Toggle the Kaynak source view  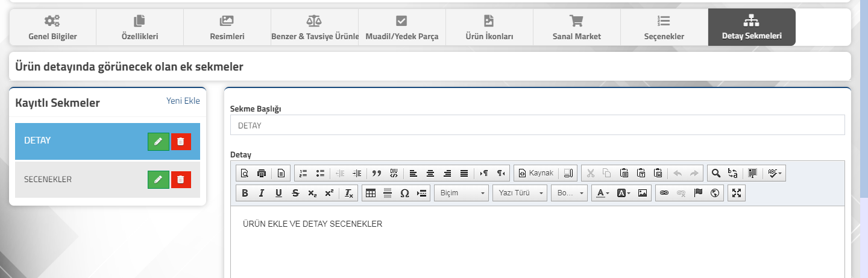tap(536, 173)
